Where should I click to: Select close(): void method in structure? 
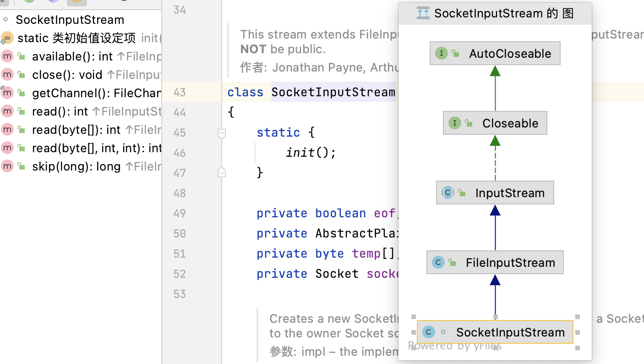(67, 75)
